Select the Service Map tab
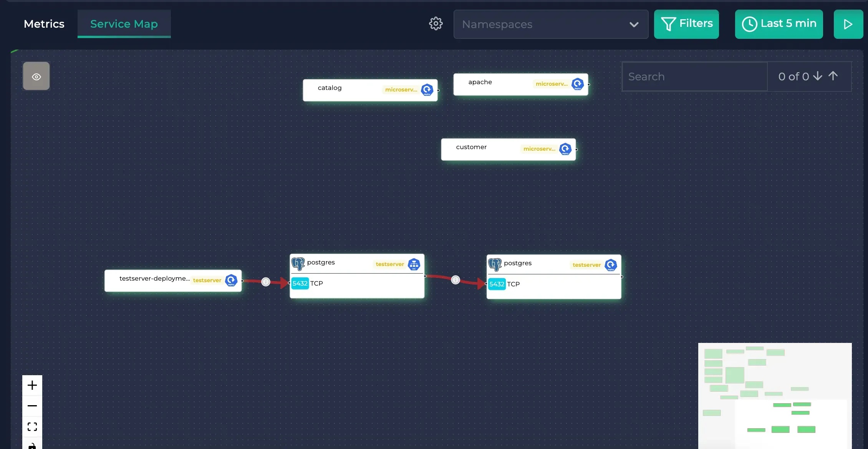 point(124,23)
